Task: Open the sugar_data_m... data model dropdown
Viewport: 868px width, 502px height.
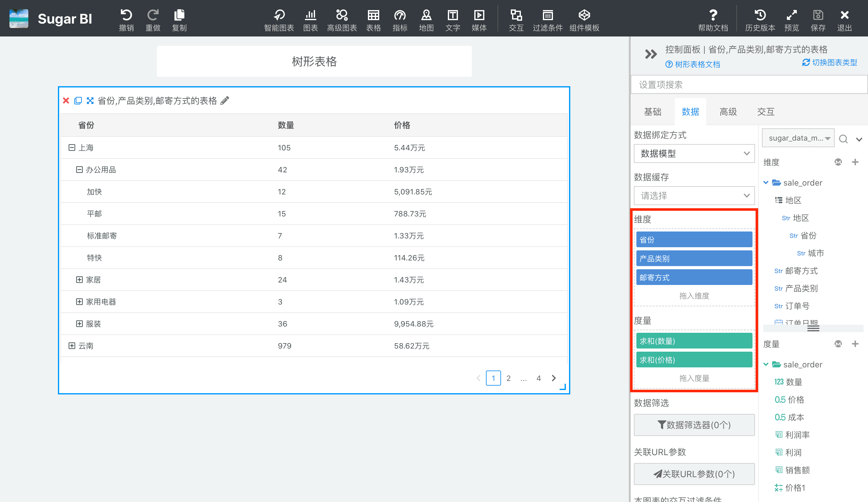Action: (x=798, y=138)
